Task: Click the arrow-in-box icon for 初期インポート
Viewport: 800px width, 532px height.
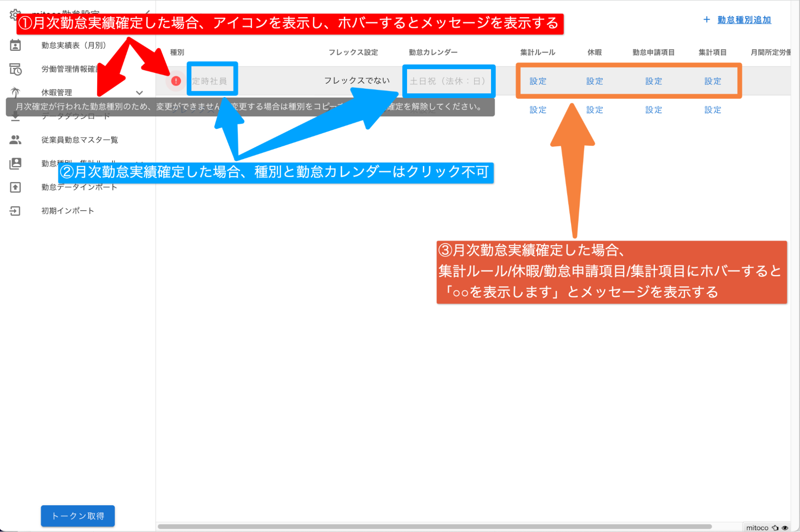Action: (x=15, y=211)
